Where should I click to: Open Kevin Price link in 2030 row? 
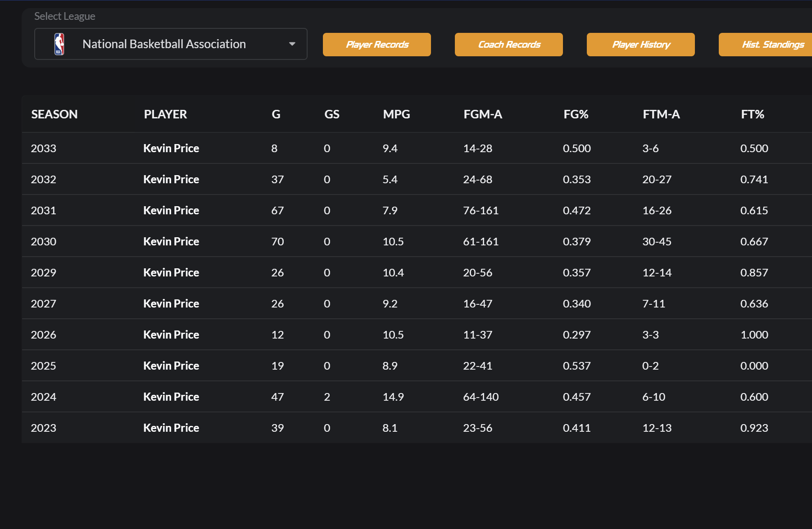[171, 242]
